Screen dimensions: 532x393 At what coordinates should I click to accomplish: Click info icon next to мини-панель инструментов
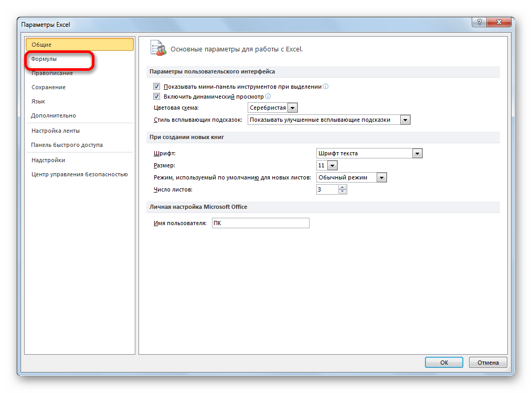point(326,87)
